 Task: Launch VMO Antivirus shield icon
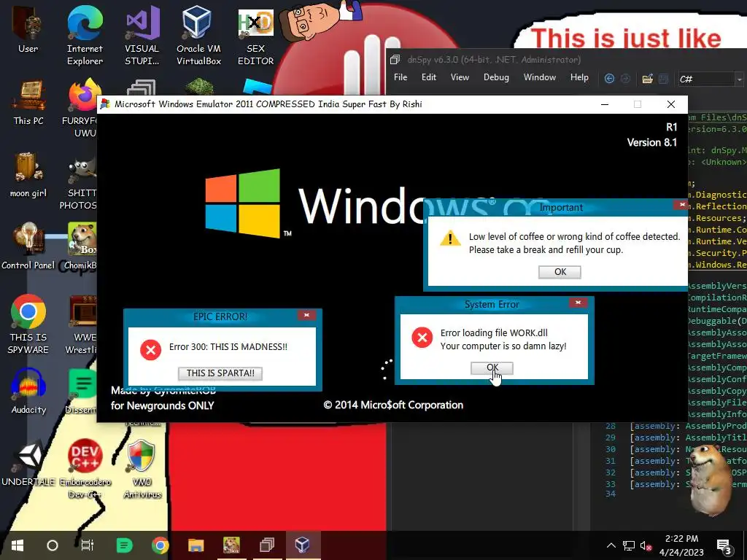coord(142,468)
